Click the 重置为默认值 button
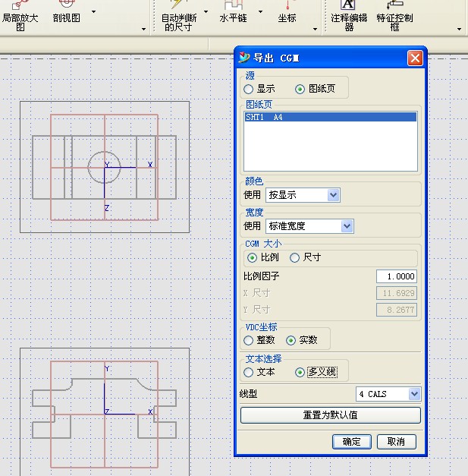The image size is (468, 476). pos(330,415)
